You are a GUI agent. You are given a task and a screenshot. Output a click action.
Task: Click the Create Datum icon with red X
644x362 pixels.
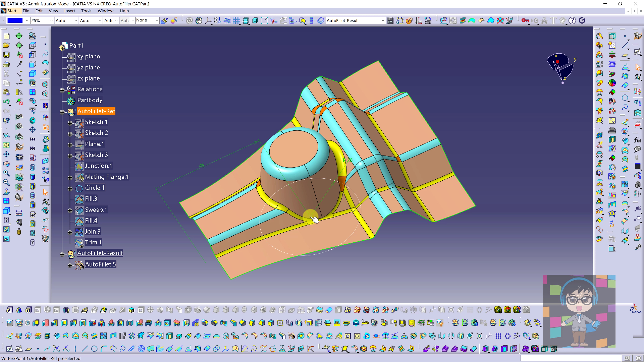(500, 21)
